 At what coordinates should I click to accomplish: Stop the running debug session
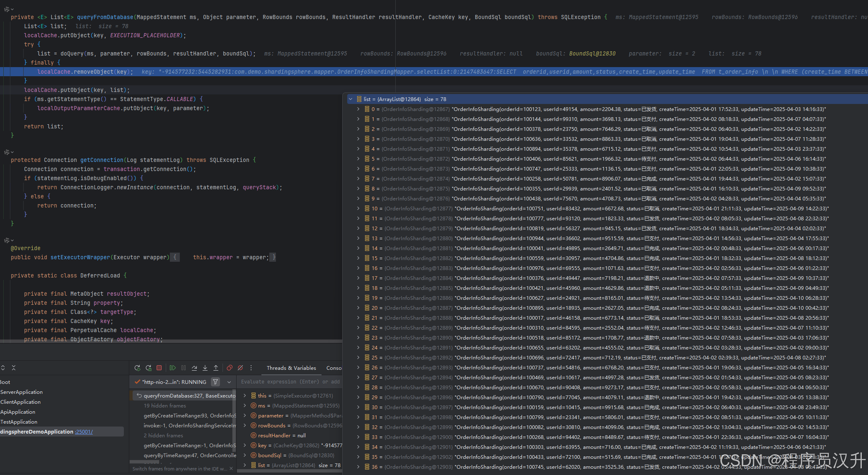point(159,368)
